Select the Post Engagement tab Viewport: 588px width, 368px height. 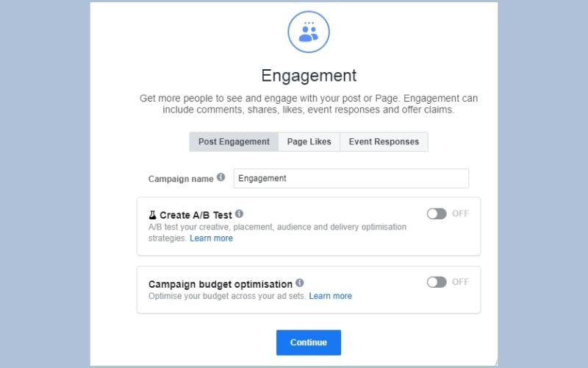point(234,142)
